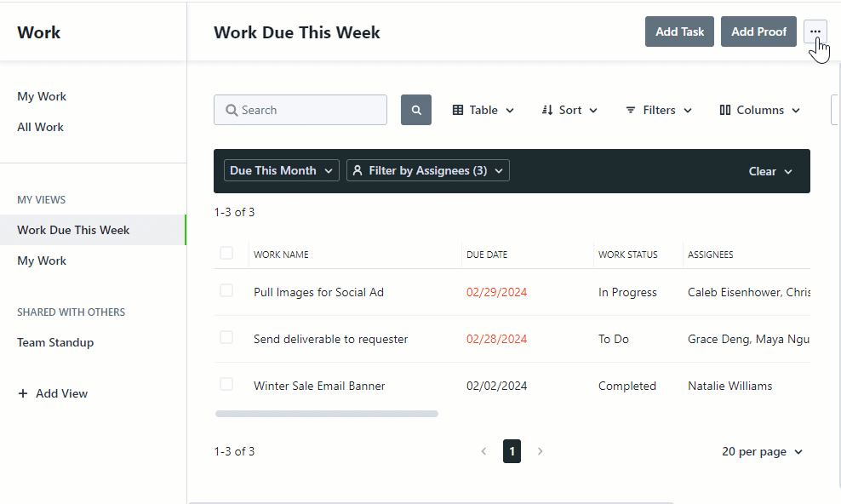841x504 pixels.
Task: Open Pull Images for Social Ad task
Action: (318, 292)
